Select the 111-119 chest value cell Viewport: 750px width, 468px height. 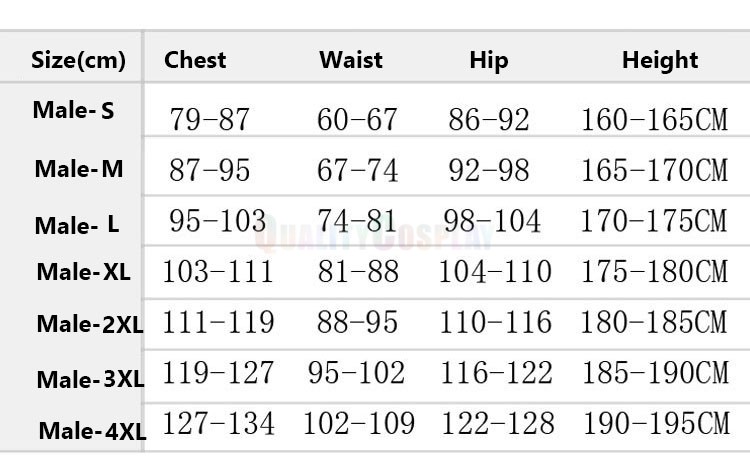[x=218, y=322]
